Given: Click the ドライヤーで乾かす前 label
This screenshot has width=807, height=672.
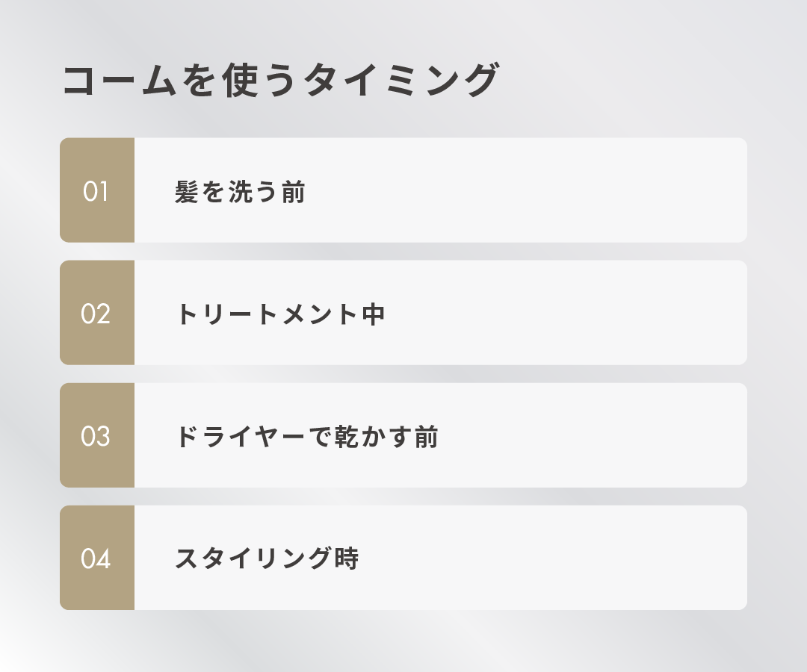Looking at the screenshot, I should coord(306,437).
